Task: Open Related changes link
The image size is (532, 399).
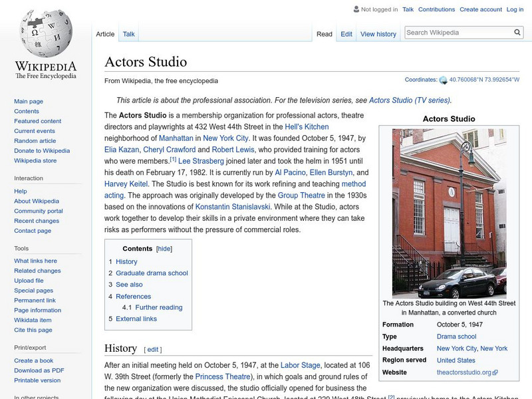Action: 37,271
